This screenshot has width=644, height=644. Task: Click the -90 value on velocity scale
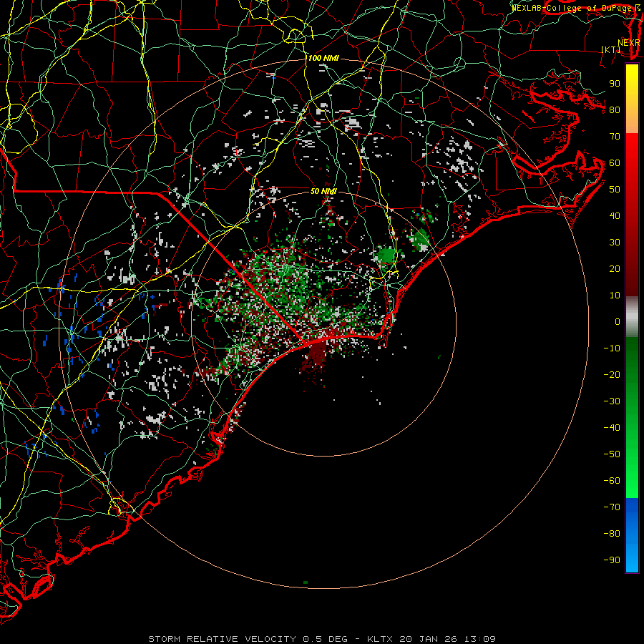click(612, 560)
